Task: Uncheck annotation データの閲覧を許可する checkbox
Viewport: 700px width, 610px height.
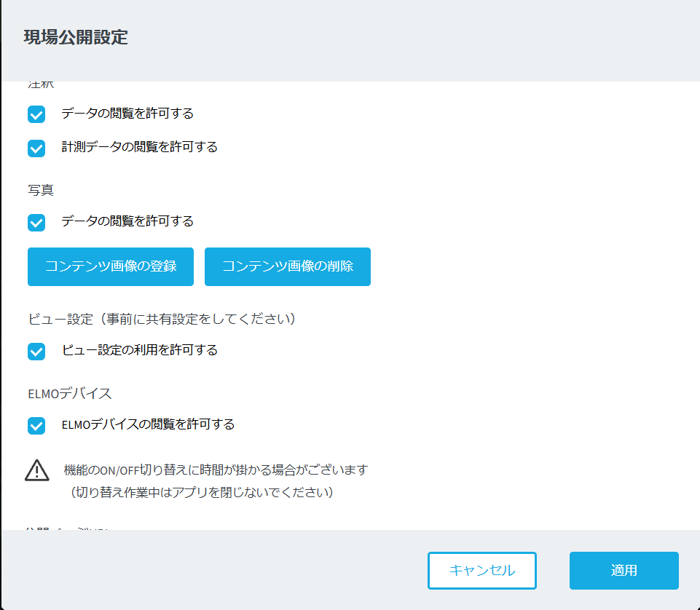Action: pos(36,114)
